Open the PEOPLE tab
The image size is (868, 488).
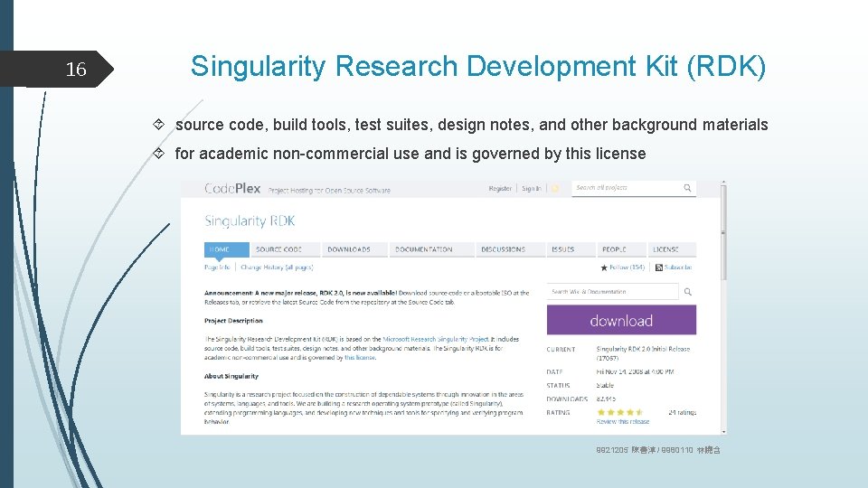pos(620,249)
